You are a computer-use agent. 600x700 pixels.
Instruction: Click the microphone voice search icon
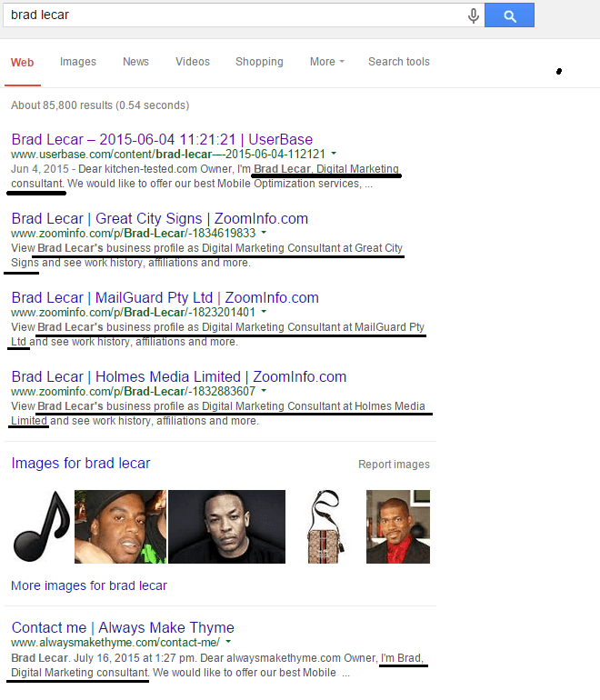pos(474,15)
